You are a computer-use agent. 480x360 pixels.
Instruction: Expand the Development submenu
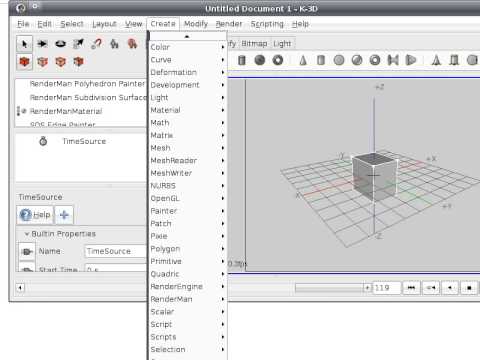(x=187, y=85)
